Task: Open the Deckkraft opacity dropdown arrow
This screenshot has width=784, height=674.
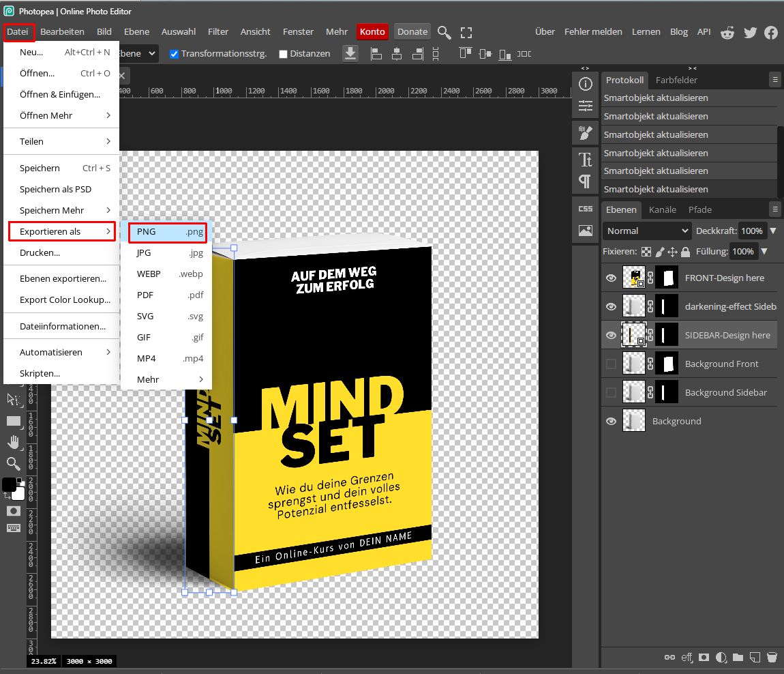Action: 773,231
